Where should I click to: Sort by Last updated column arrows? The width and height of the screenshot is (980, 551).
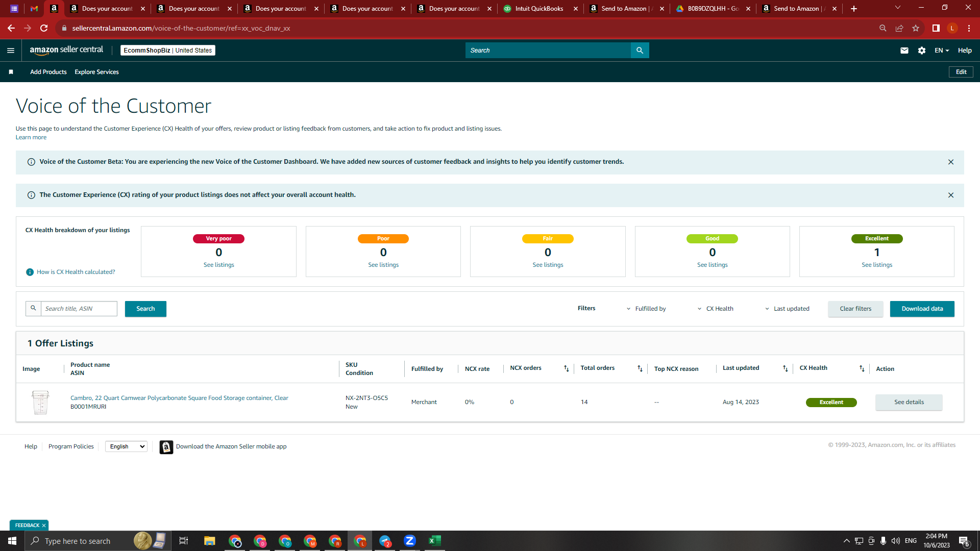785,368
